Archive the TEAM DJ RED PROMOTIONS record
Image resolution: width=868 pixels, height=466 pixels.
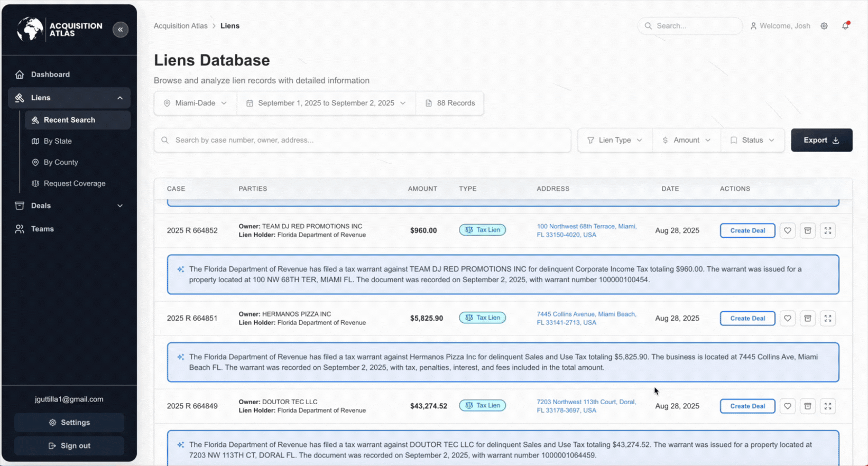click(807, 230)
